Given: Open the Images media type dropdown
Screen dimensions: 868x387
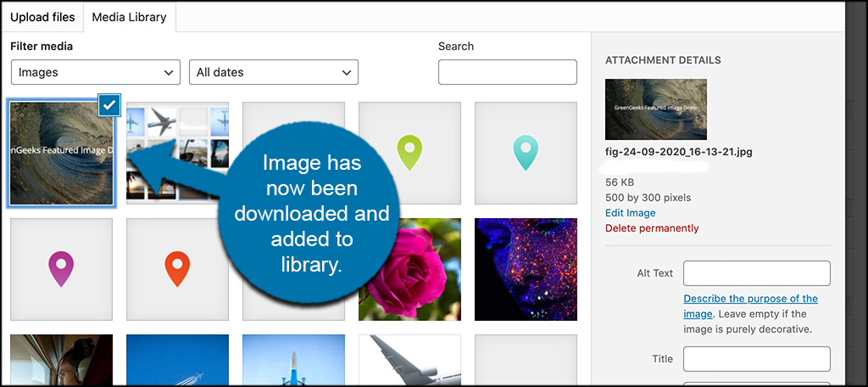Looking at the screenshot, I should click(96, 72).
